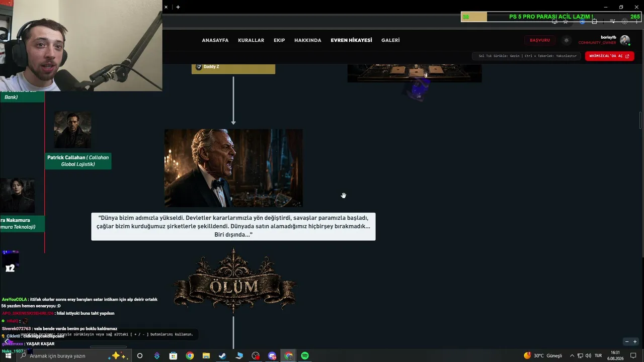This screenshot has height=362, width=644.
Task: Open Microsoft Store from the taskbar
Action: (173, 355)
